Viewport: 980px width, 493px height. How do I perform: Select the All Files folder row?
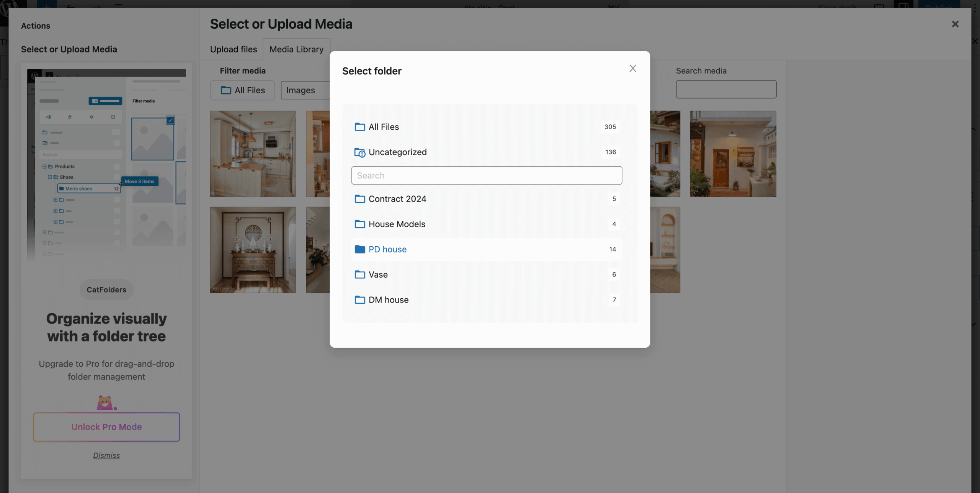(487, 127)
